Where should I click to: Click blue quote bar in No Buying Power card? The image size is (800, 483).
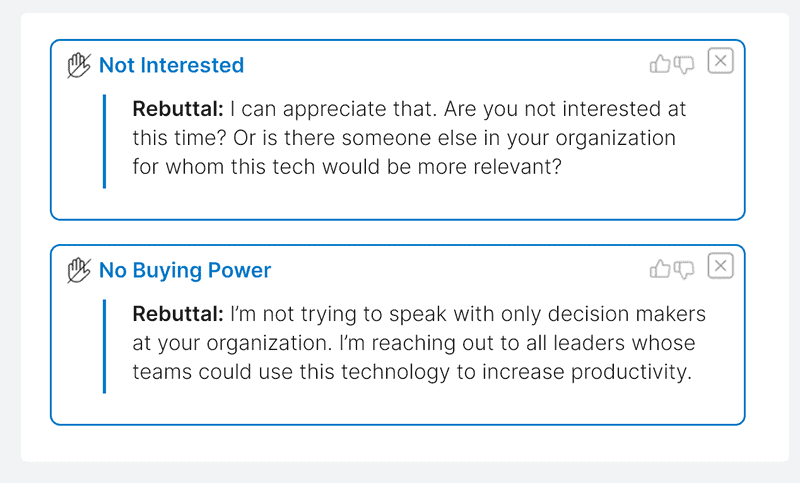tap(105, 346)
